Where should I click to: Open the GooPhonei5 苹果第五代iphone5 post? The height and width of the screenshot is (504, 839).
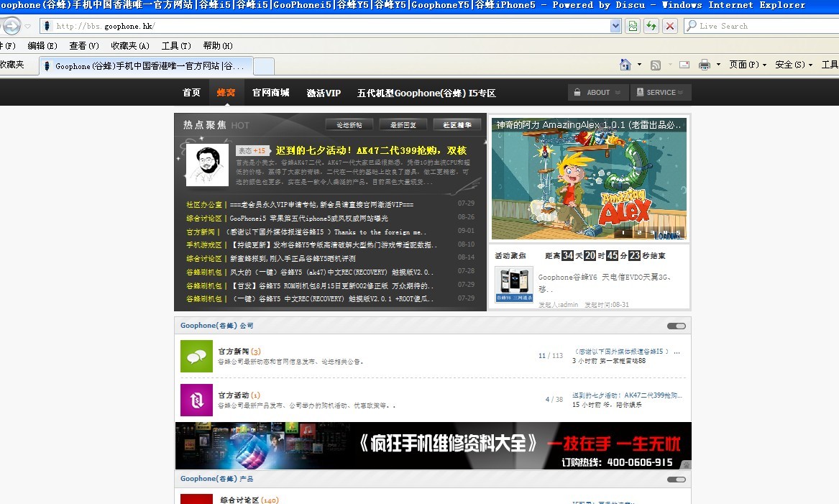[308, 219]
